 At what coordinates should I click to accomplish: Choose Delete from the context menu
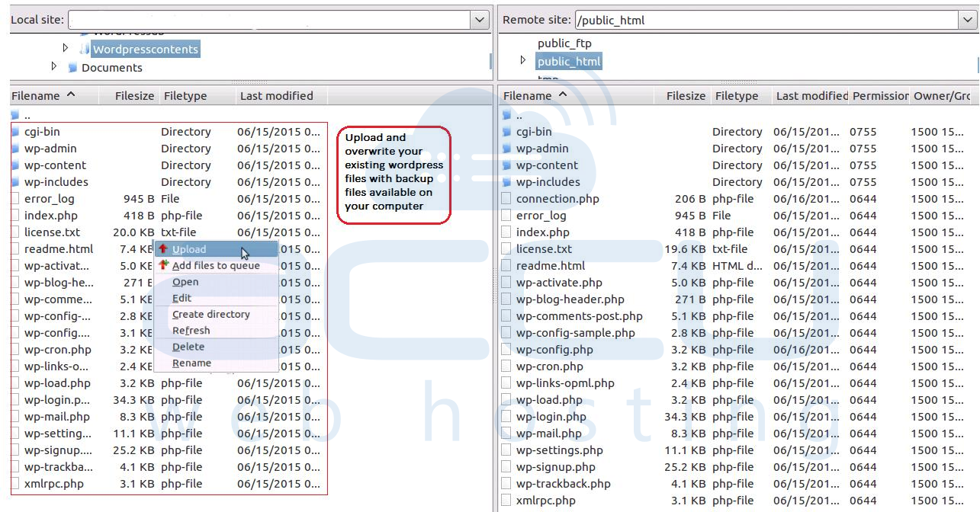[x=216, y=347]
